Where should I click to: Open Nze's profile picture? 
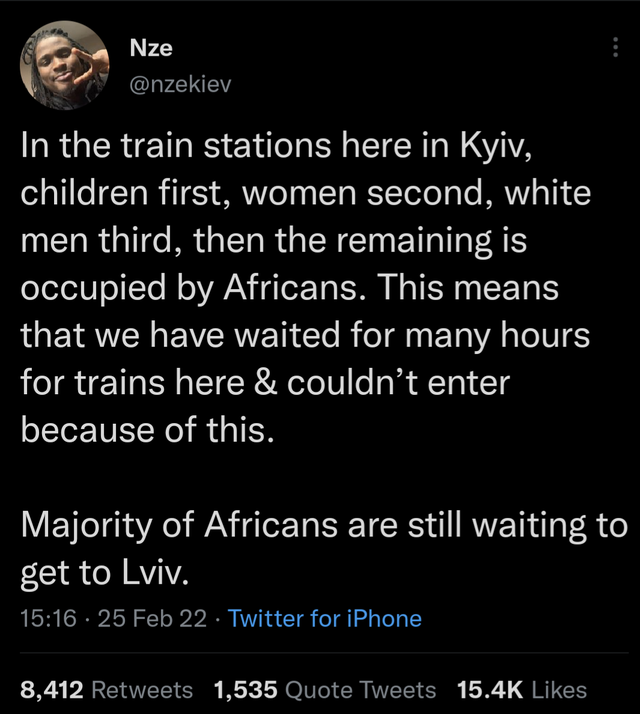pyautogui.click(x=65, y=65)
